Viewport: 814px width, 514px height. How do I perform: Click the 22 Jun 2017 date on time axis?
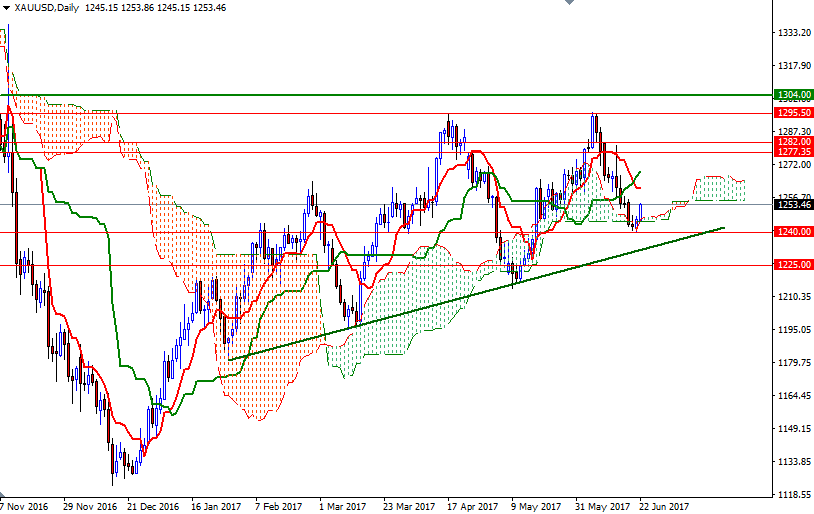(664, 506)
